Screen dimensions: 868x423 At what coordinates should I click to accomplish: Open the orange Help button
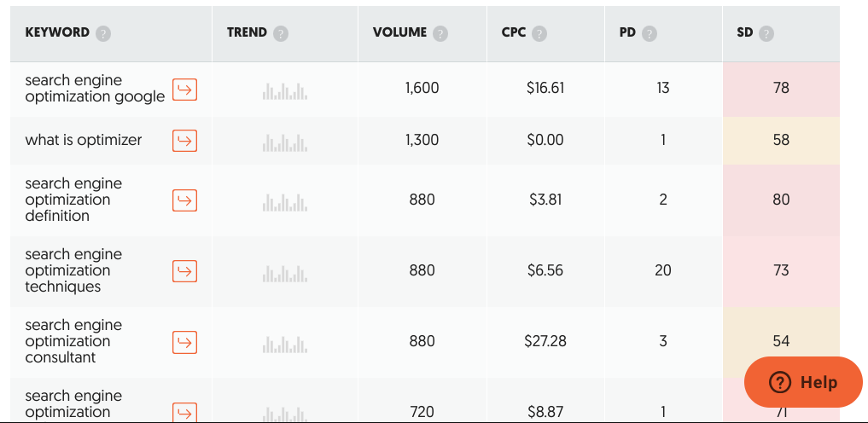point(803,382)
